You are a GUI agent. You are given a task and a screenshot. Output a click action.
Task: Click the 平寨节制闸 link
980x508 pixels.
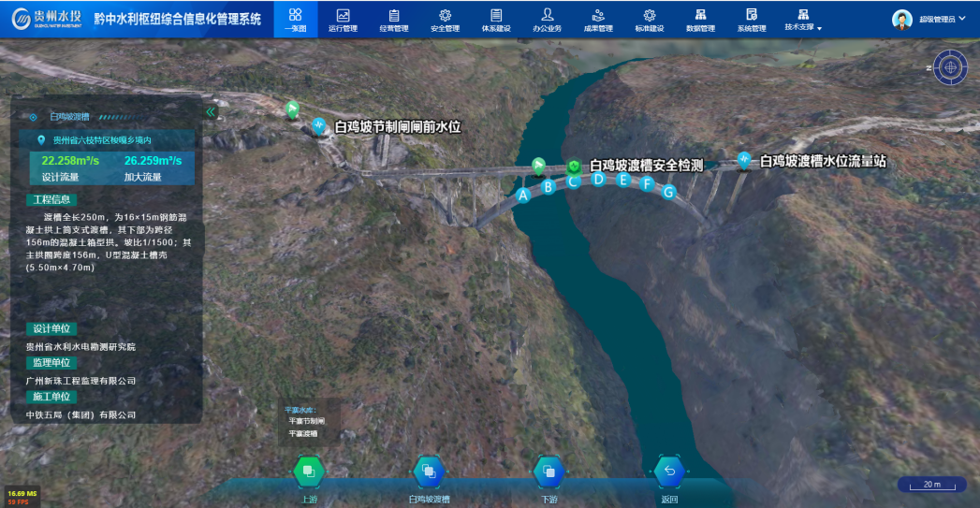(306, 422)
